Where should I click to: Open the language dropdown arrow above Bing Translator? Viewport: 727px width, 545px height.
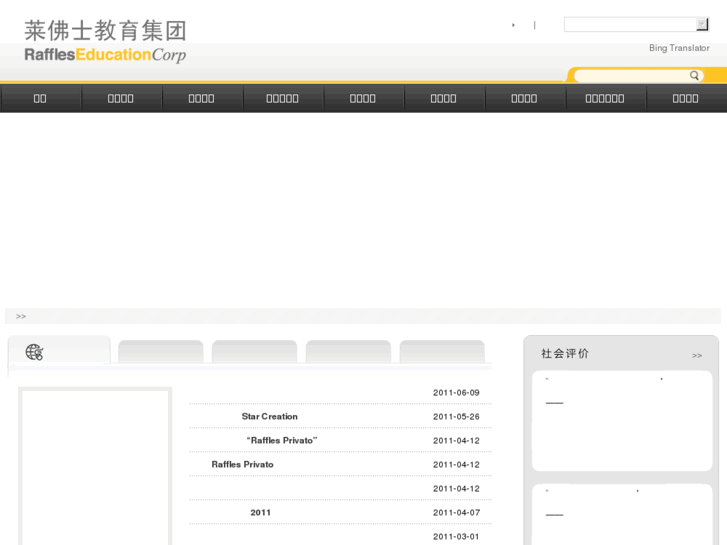702,24
